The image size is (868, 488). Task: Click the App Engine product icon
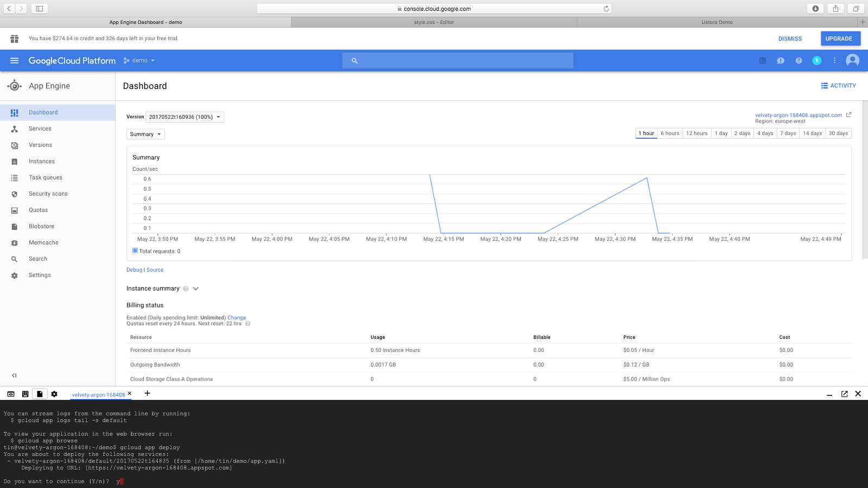click(x=15, y=86)
